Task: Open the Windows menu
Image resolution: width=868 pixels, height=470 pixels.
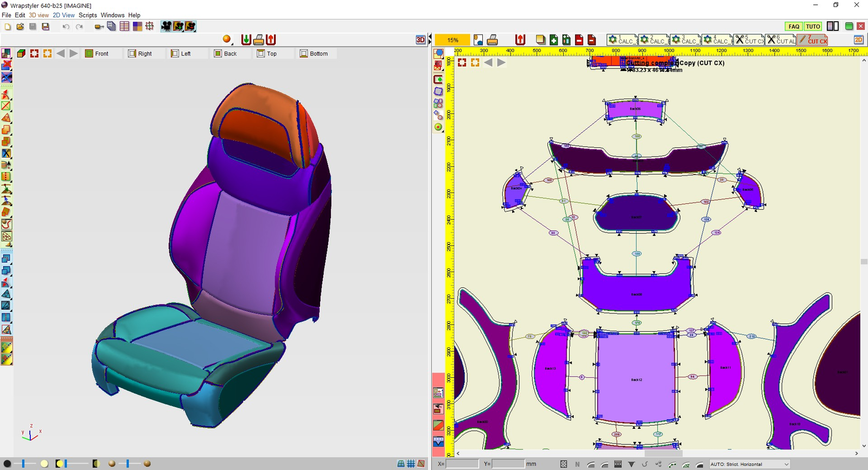Action: click(112, 15)
